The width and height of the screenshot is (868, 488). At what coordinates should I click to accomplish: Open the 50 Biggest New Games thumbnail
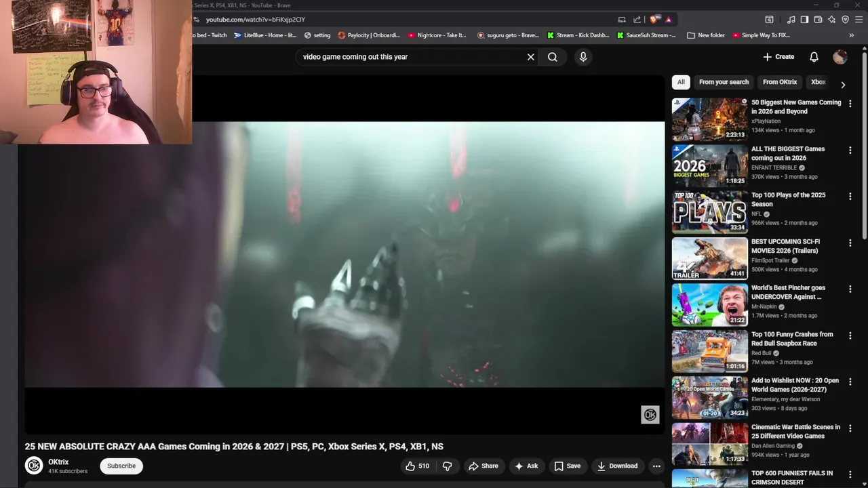(709, 119)
